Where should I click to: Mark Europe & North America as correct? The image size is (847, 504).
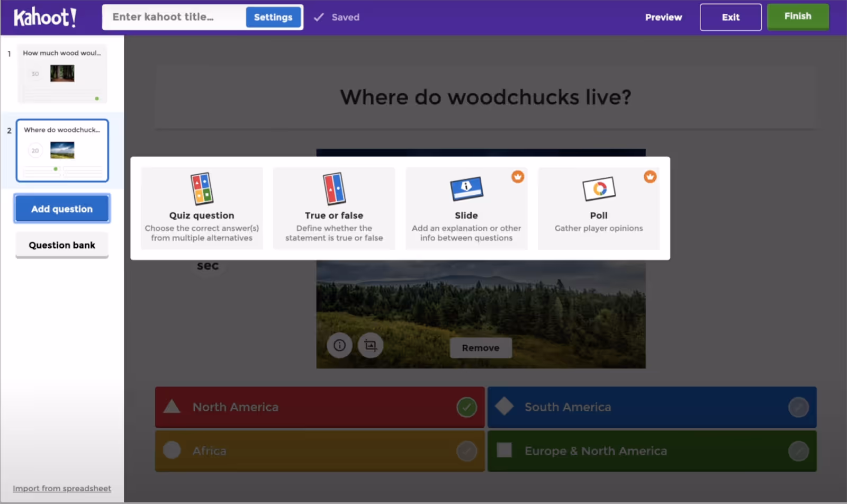798,451
